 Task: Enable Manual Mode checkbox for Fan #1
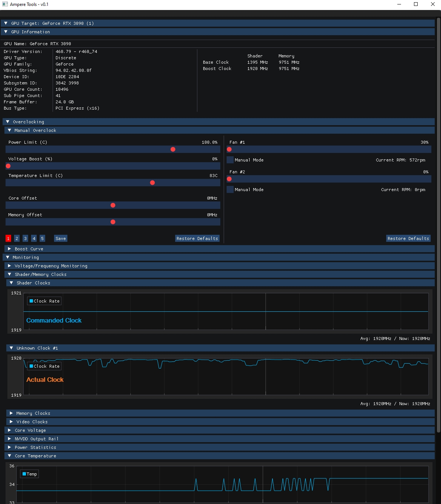tap(230, 160)
